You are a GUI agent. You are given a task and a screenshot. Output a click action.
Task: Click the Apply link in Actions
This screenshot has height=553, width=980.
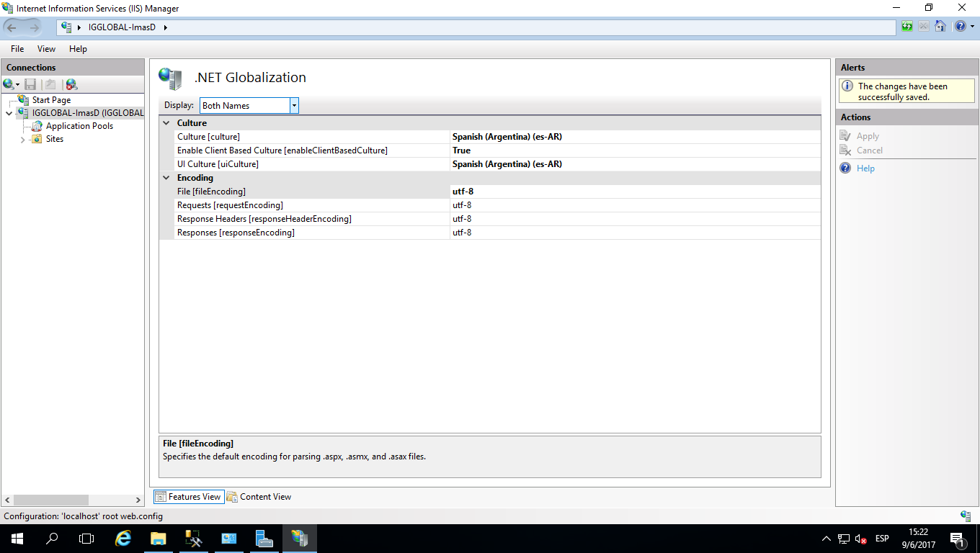868,136
